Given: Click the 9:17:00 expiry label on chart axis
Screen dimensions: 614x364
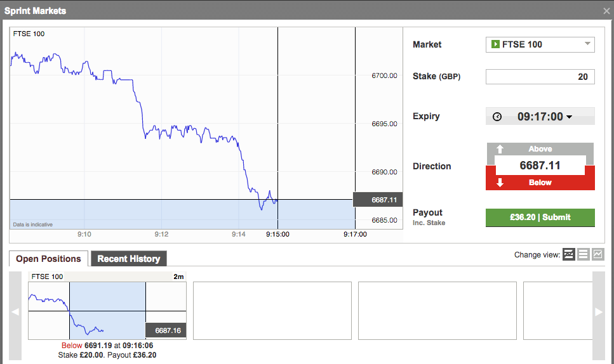Looking at the screenshot, I should 355,234.
